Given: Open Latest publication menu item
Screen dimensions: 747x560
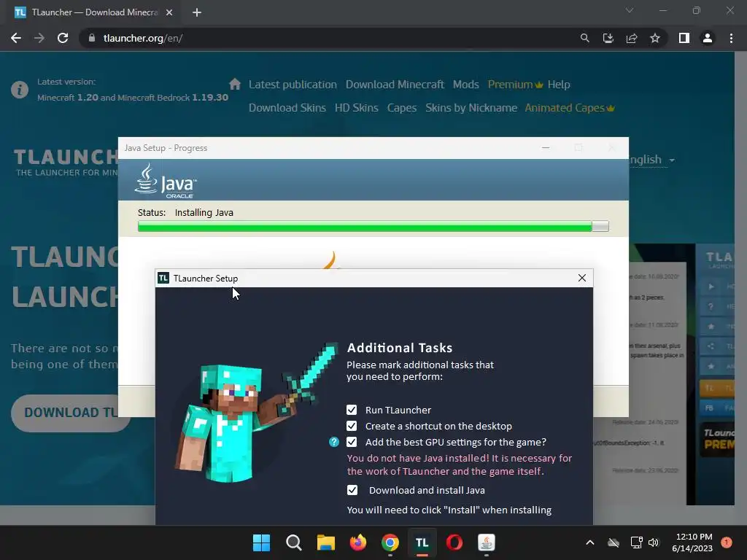Looking at the screenshot, I should pyautogui.click(x=293, y=85).
